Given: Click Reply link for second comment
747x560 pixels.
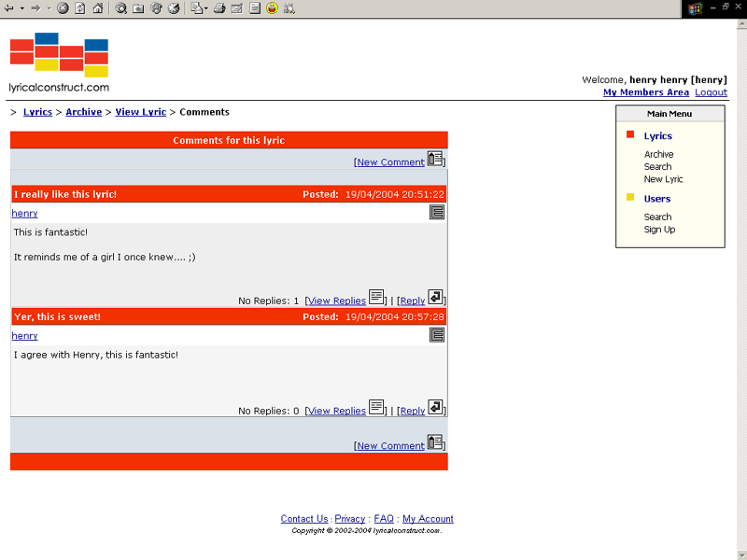Looking at the screenshot, I should click(413, 411).
